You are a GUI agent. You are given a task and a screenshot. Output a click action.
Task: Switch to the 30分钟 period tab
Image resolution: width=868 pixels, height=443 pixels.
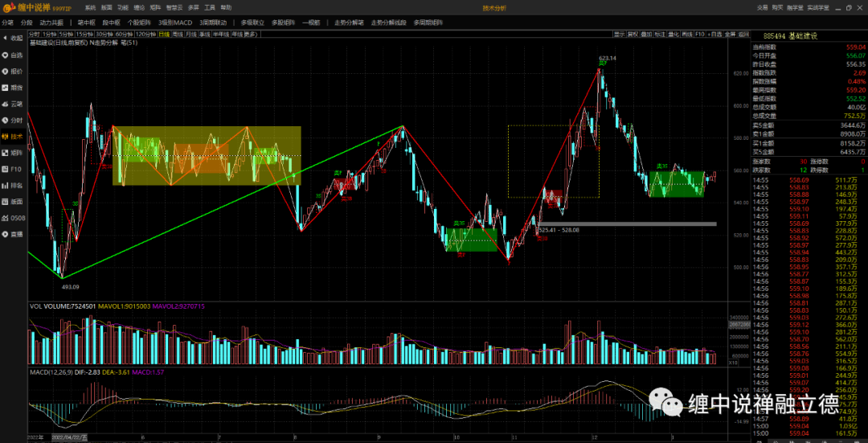[x=104, y=35]
